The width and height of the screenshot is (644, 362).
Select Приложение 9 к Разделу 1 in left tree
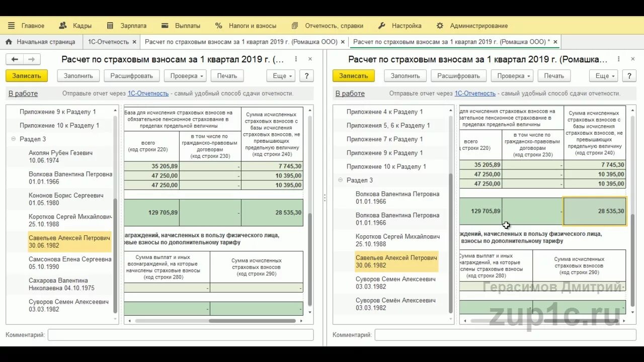[58, 112]
